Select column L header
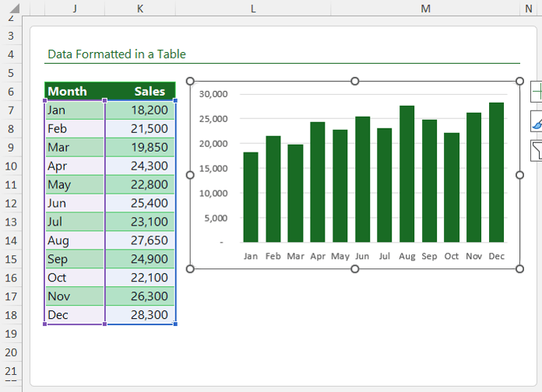 253,9
